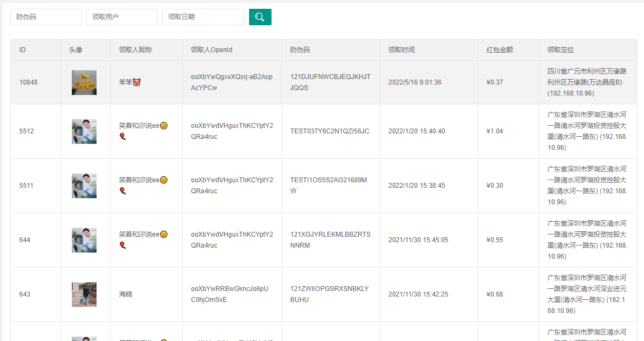Focus the 领取用户 input field
The height and width of the screenshot is (341, 644).
point(122,17)
